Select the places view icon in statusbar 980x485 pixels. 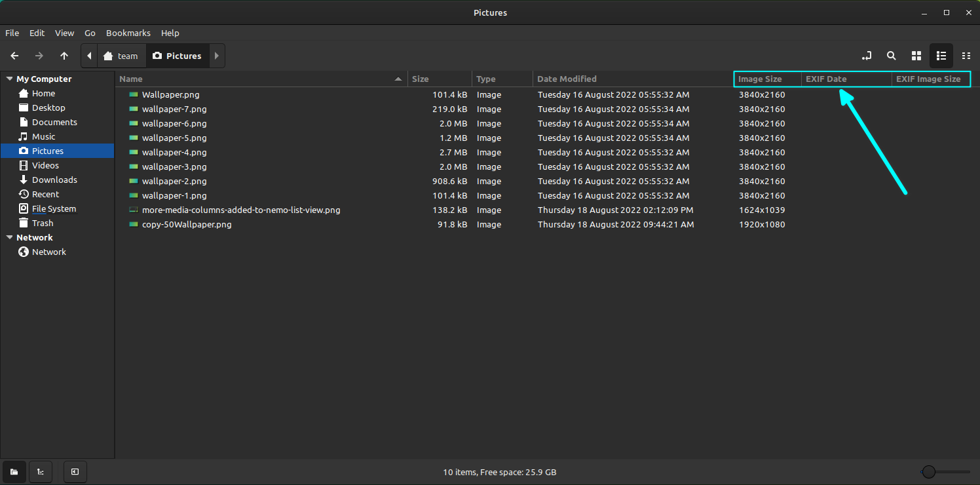click(14, 472)
